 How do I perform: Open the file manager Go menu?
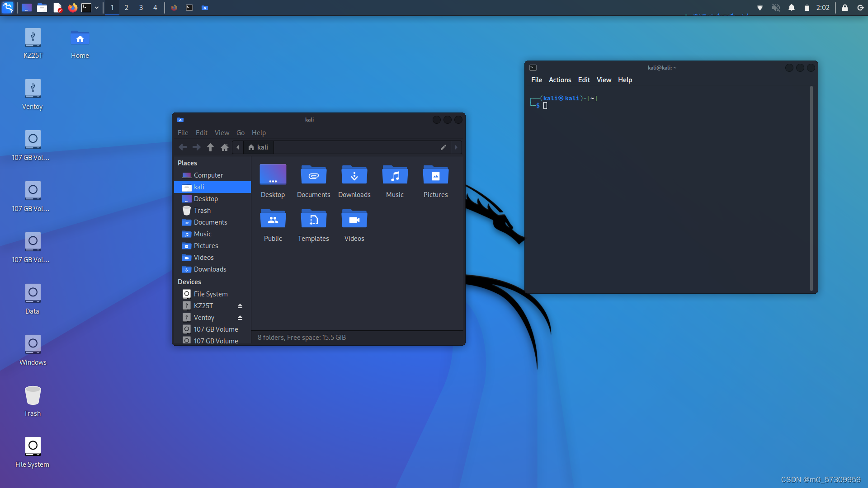coord(241,133)
